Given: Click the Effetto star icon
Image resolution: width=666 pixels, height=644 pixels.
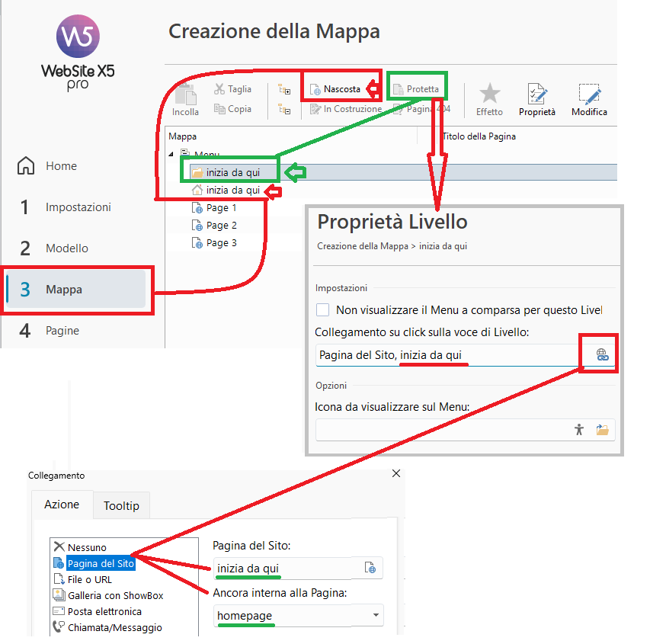Looking at the screenshot, I should pyautogui.click(x=489, y=95).
